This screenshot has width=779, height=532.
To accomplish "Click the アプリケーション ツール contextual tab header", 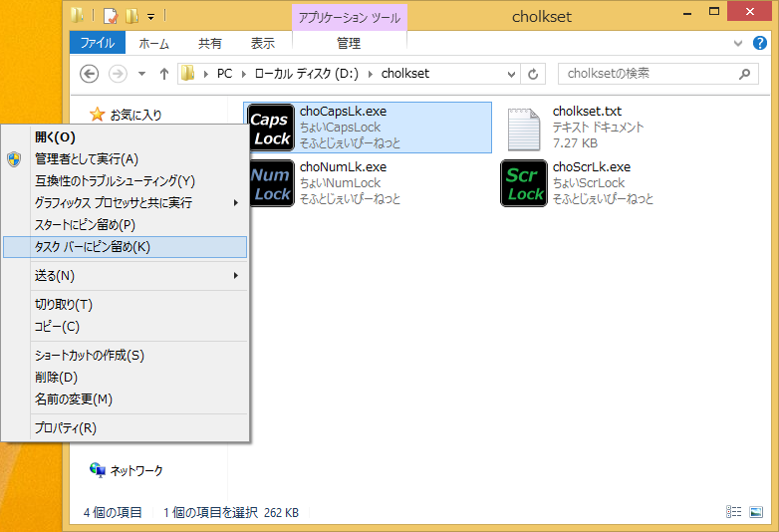I will click(x=350, y=17).
